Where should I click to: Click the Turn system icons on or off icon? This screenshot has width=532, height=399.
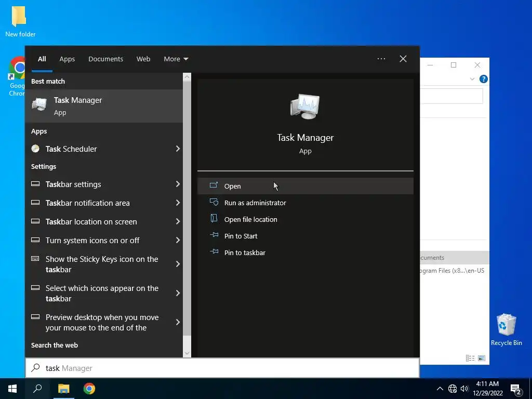click(35, 240)
